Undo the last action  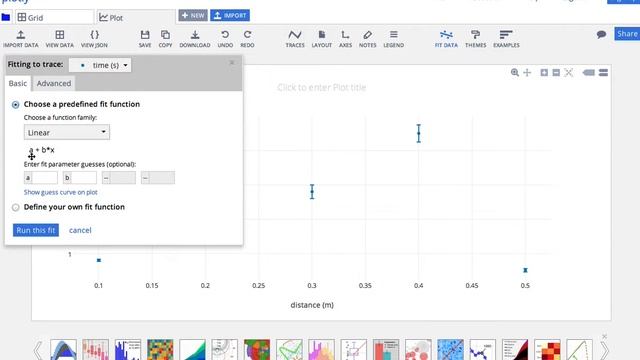[225, 39]
